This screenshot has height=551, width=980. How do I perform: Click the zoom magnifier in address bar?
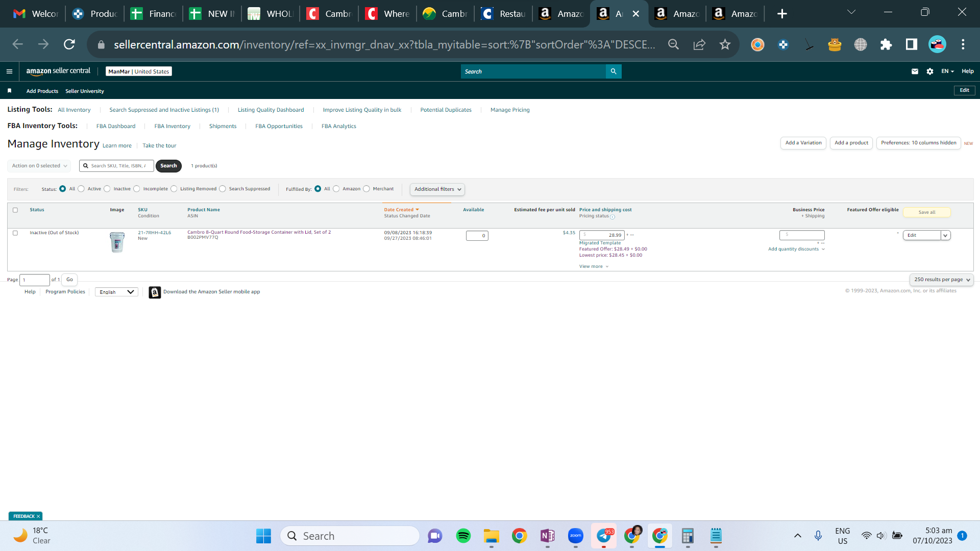(x=674, y=44)
